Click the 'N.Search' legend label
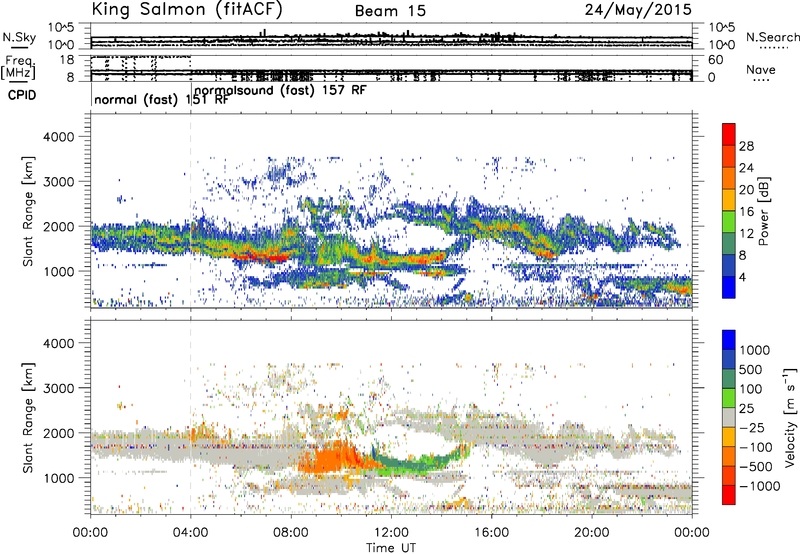This screenshot has height=554, width=800. click(x=772, y=37)
